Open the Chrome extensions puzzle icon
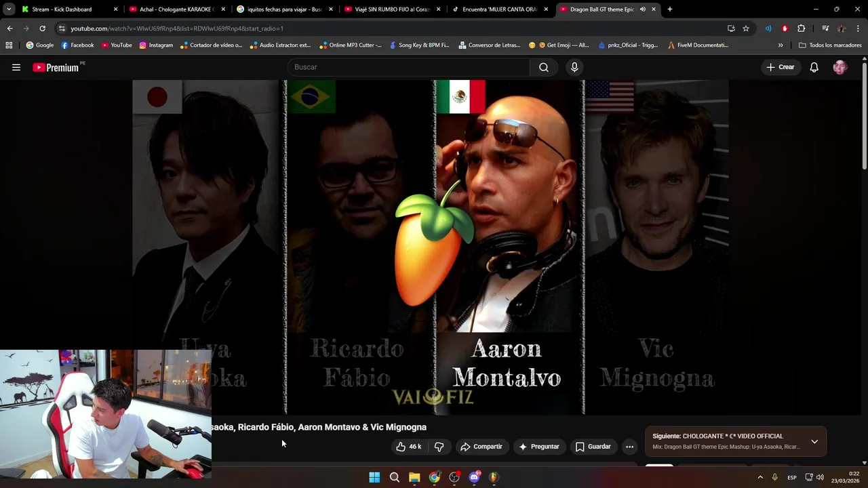The height and width of the screenshot is (488, 868). pos(802,28)
